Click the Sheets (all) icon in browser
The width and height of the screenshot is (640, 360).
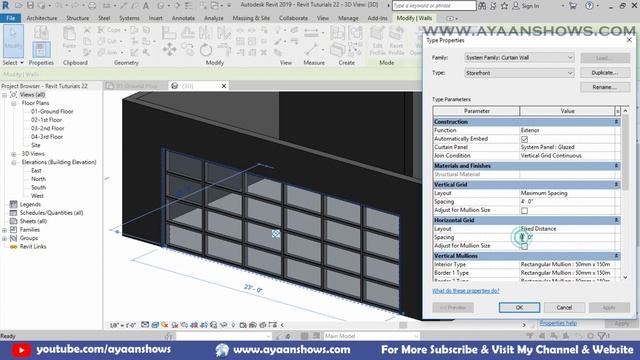pyautogui.click(x=13, y=221)
